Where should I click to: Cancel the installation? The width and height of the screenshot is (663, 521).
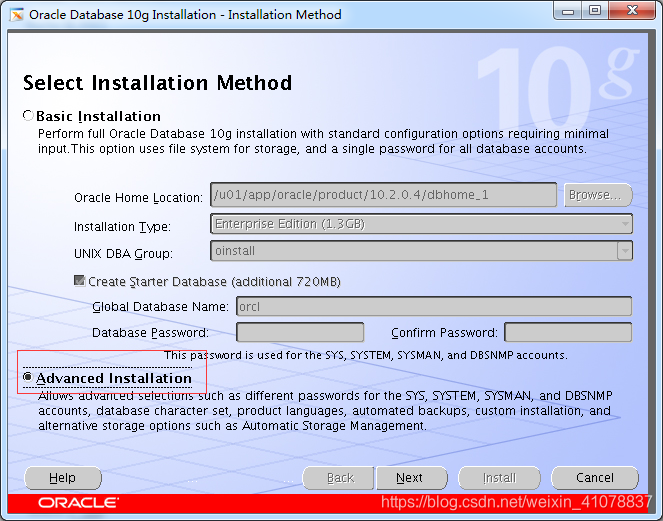595,478
